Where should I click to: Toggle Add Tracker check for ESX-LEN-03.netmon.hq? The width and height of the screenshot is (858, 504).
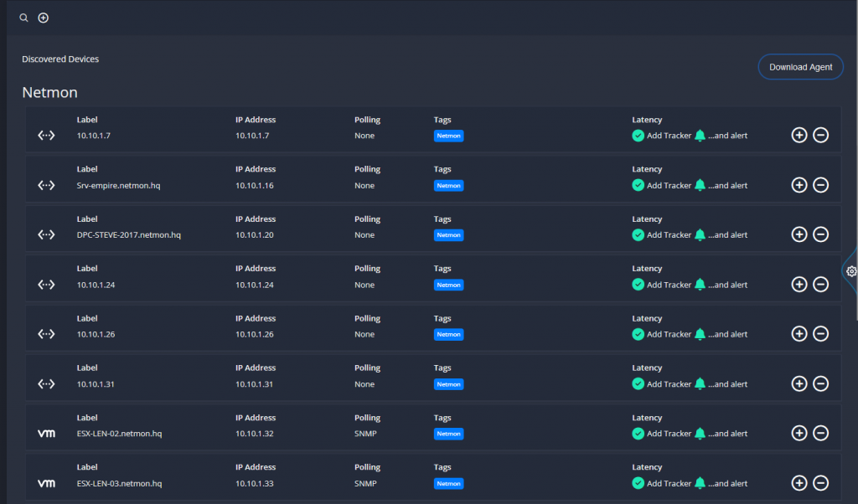[638, 483]
